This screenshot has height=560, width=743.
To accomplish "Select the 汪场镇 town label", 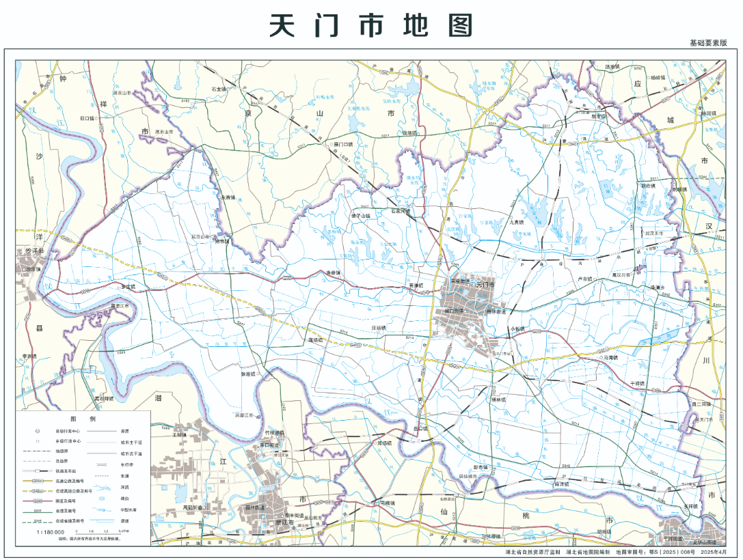I will pos(379,328).
